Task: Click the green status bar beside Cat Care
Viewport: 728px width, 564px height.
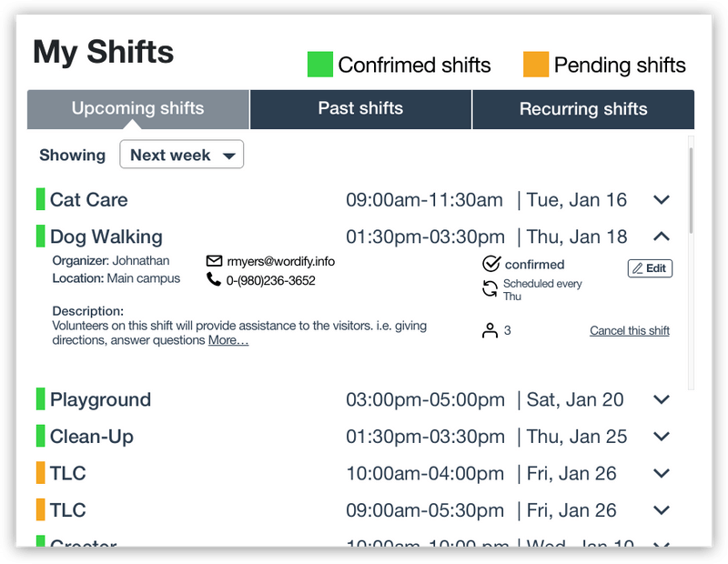Action: coord(40,199)
